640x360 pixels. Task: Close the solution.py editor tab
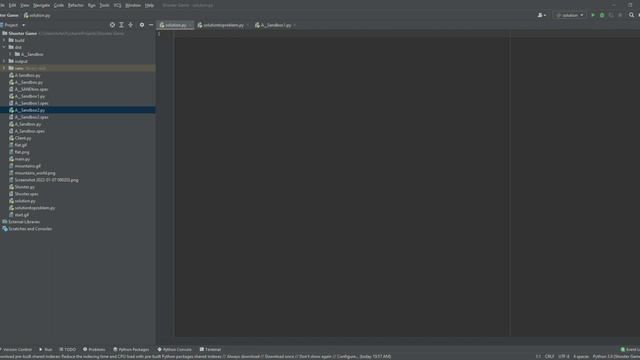click(190, 25)
